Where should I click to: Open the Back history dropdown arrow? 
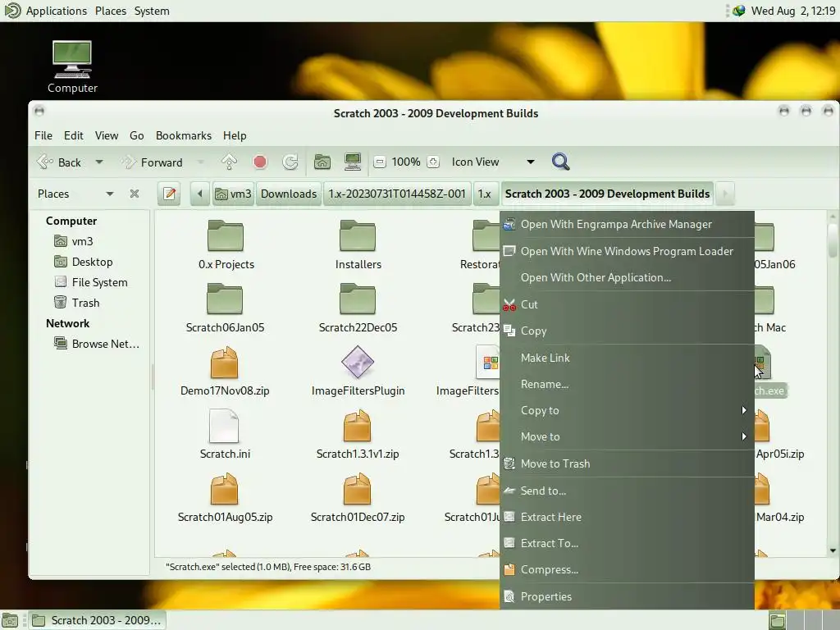(99, 162)
